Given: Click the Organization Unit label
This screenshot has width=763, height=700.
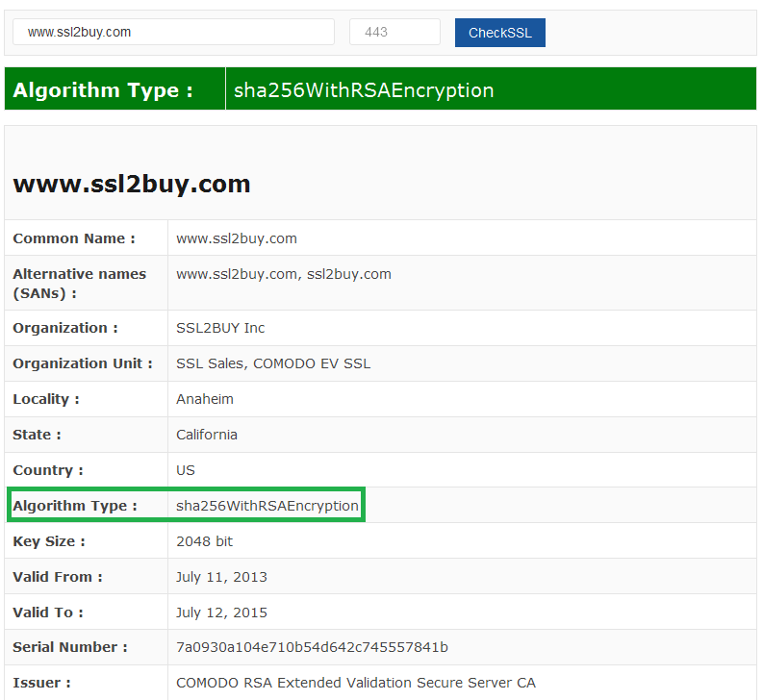Looking at the screenshot, I should tap(83, 363).
